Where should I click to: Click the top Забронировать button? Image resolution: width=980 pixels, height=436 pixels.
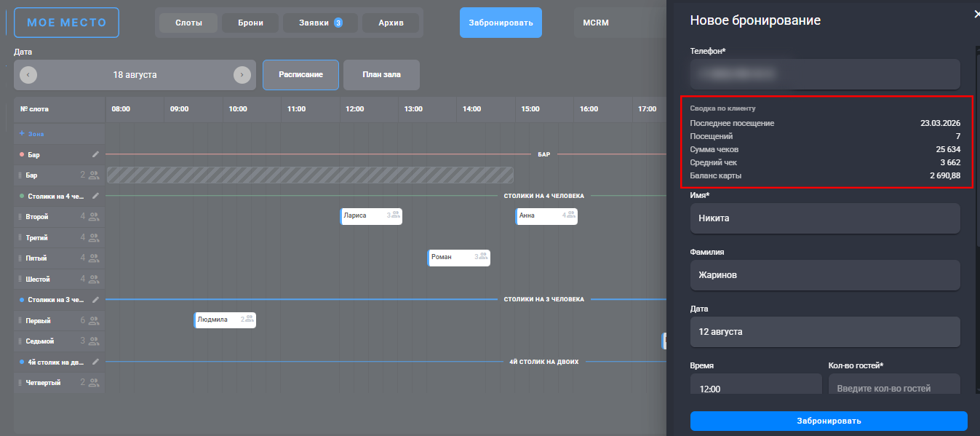(501, 23)
